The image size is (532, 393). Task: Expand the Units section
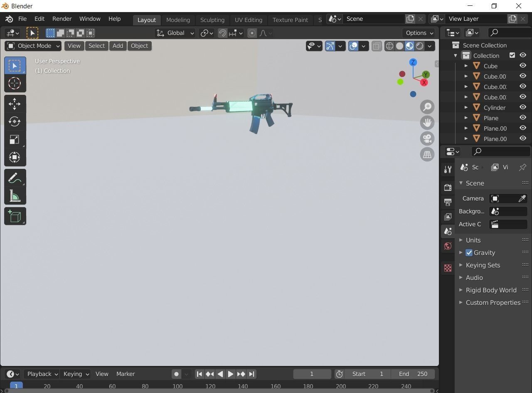coord(473,240)
